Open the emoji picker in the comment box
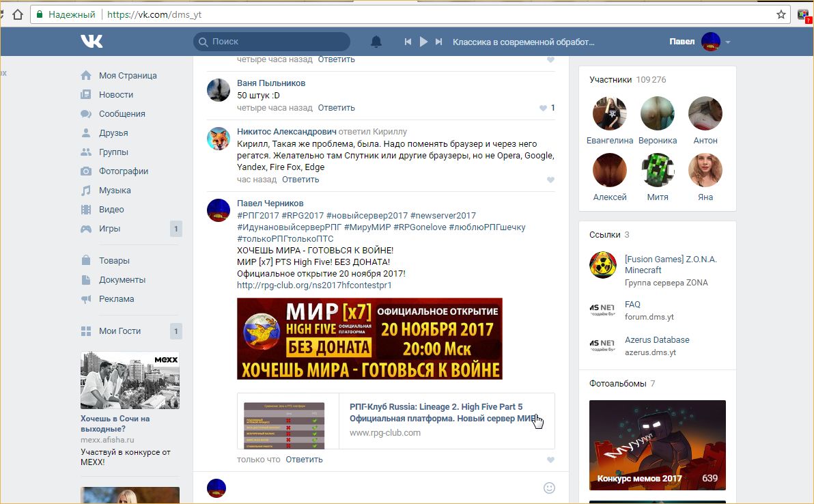 (x=548, y=488)
